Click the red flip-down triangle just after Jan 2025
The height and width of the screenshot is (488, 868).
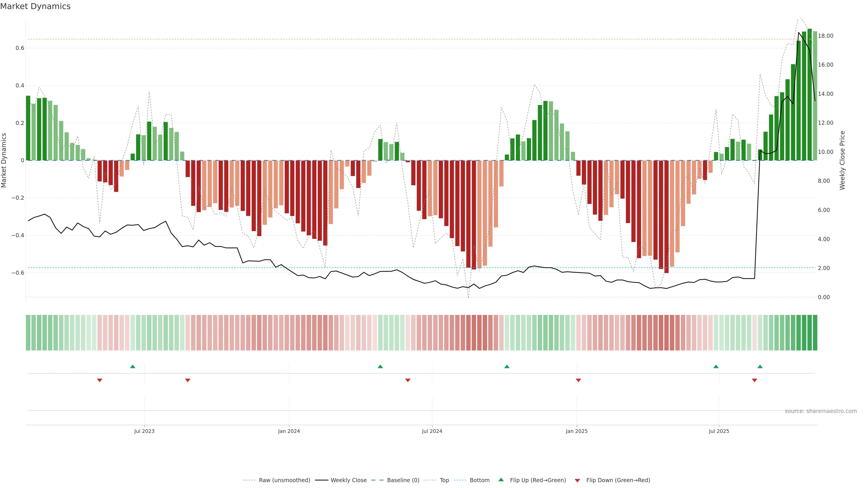point(578,380)
